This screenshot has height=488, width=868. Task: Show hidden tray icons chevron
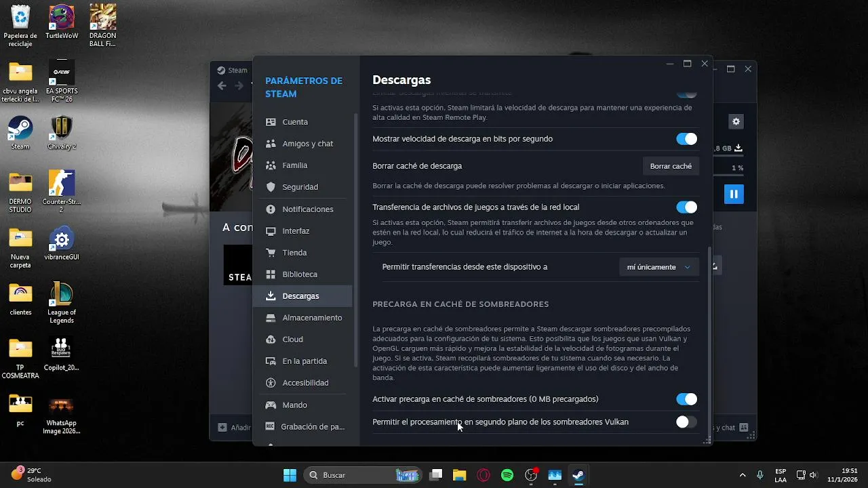pyautogui.click(x=743, y=475)
